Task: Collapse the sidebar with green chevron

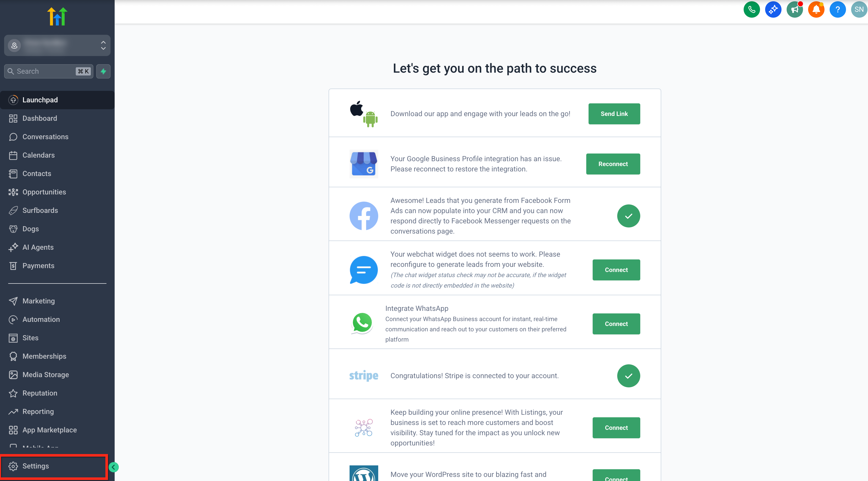Action: 114,467
